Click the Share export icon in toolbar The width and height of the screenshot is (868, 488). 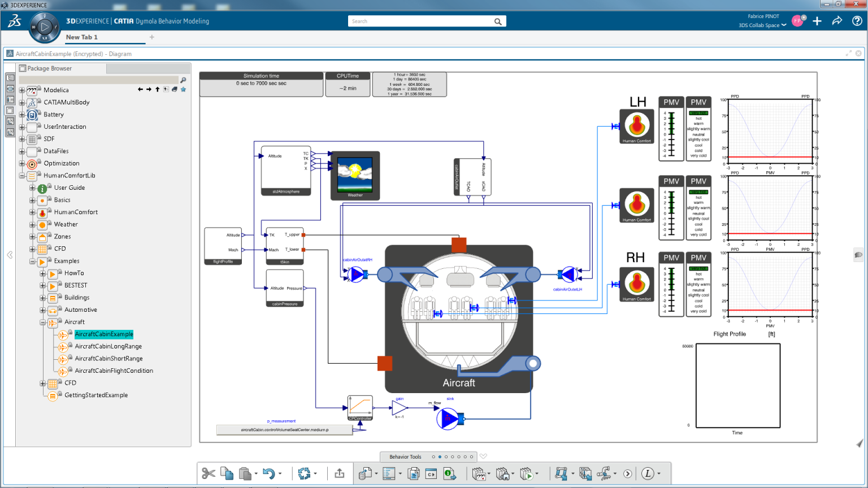339,473
